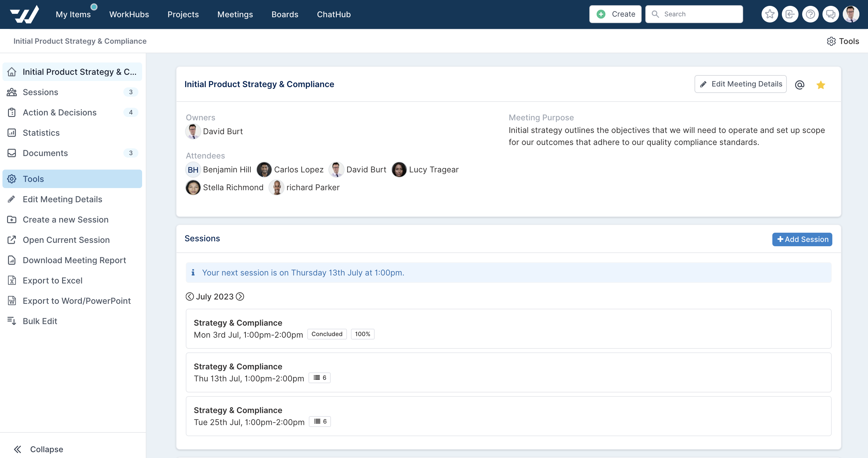This screenshot has width=868, height=458.
Task: Click the agenda count badge on the Tue 25th Jul session
Action: 320,422
